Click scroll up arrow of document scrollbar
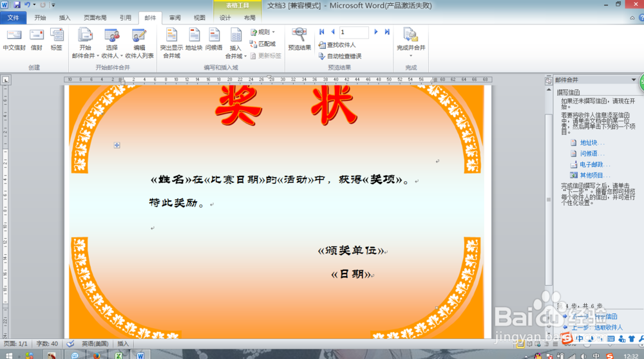This screenshot has width=644, height=359. point(549,89)
